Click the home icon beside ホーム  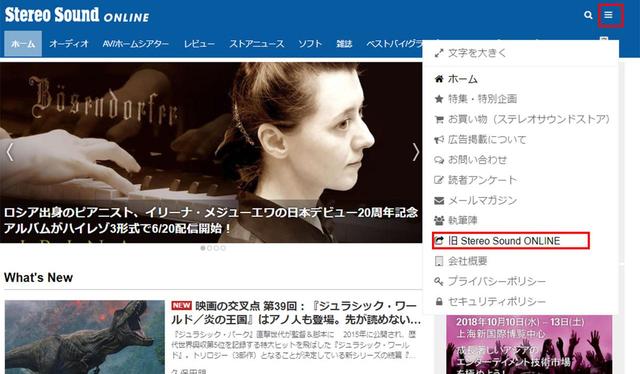(439, 79)
